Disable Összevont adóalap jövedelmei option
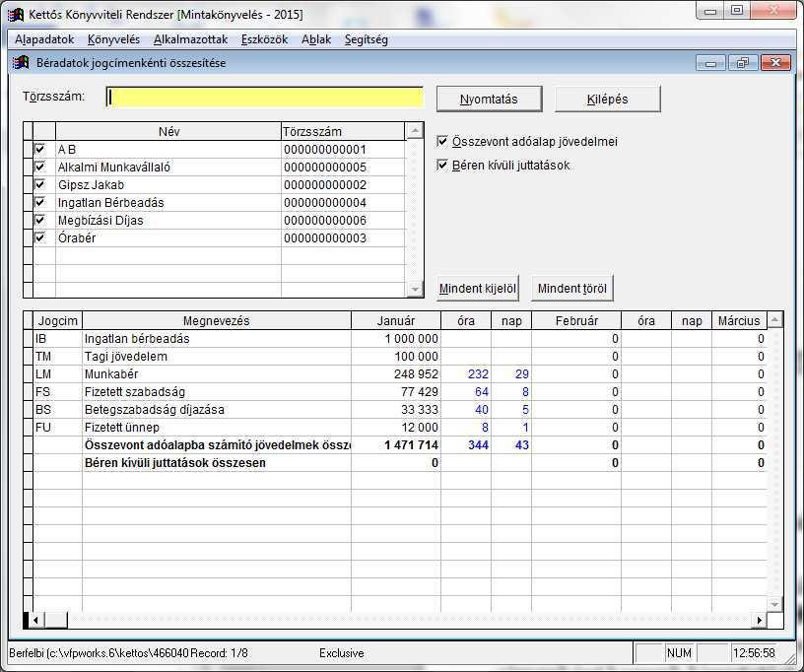Screen dimensions: 804x672 pyautogui.click(x=442, y=141)
